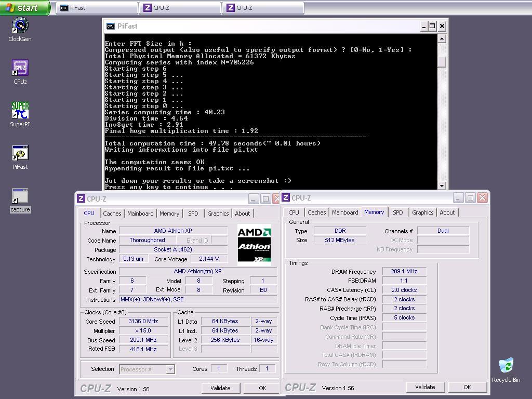Expand the Processor #1 selection dropdown

[170, 369]
